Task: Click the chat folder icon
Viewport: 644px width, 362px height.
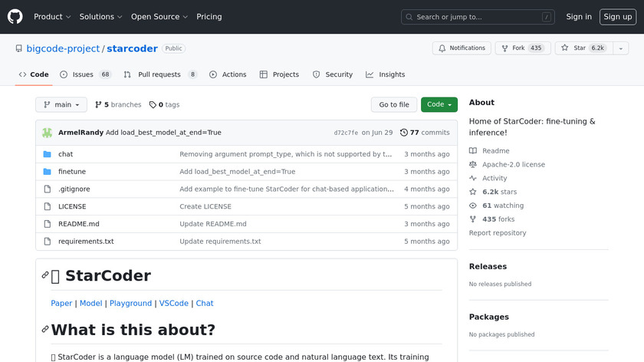Action: click(x=47, y=154)
